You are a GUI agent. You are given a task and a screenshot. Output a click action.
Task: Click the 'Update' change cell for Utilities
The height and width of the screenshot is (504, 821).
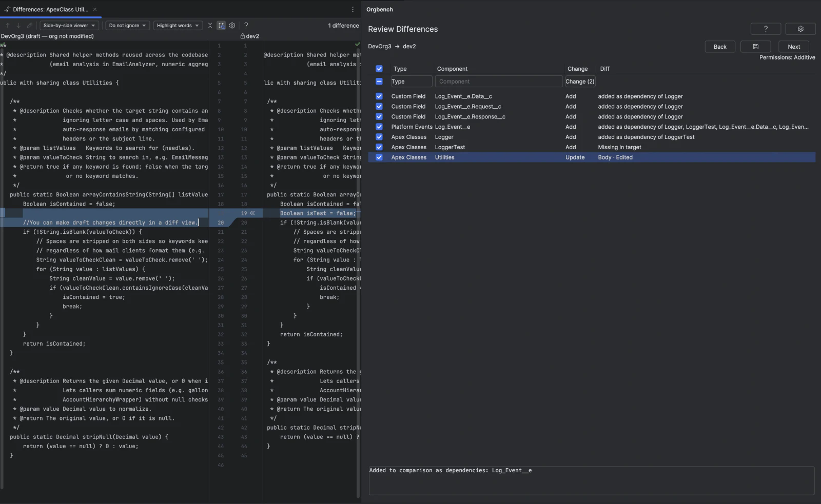[575, 157]
